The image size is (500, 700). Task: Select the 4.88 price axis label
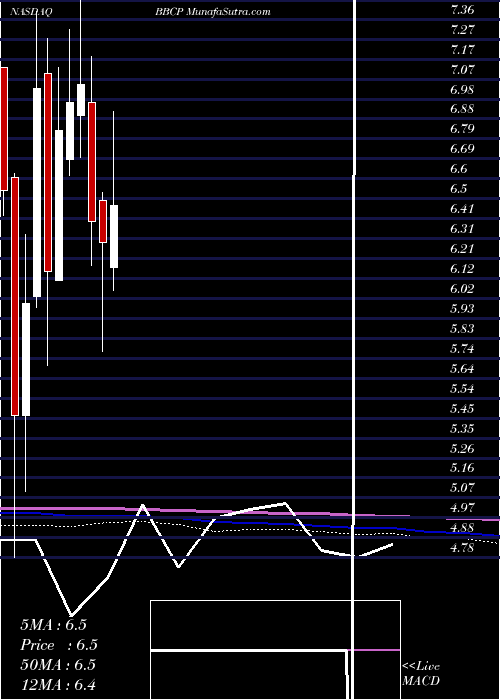click(x=462, y=528)
